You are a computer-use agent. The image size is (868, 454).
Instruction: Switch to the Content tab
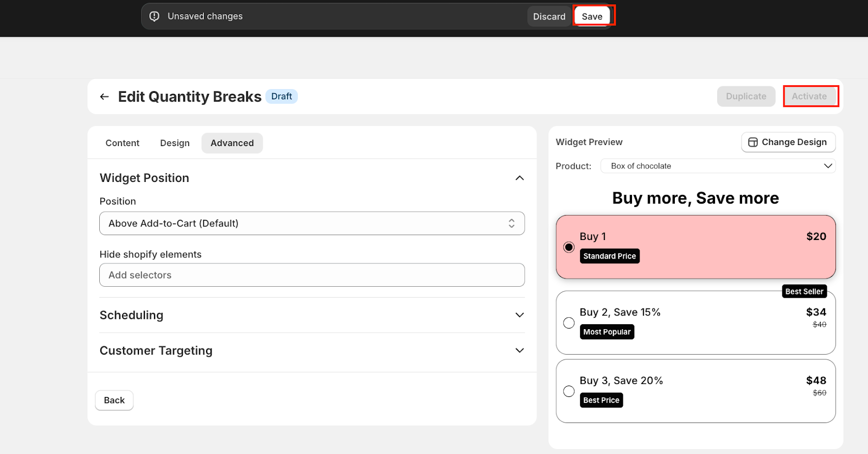click(x=122, y=143)
